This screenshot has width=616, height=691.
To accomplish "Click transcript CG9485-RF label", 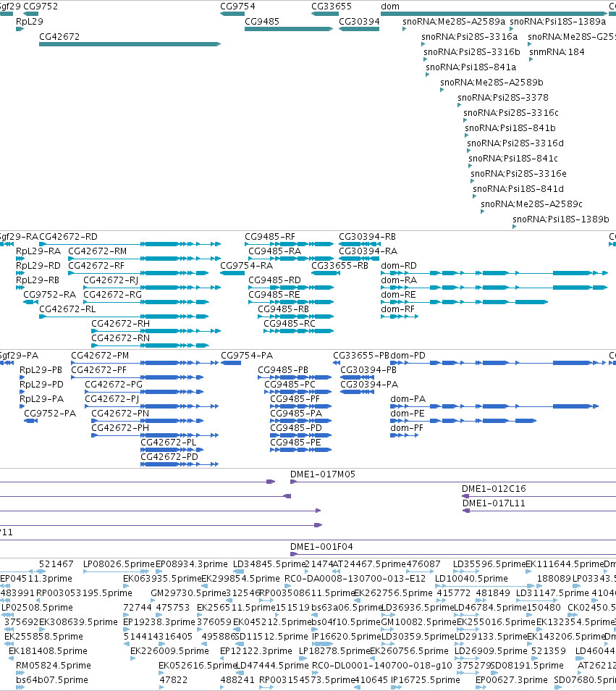I will click(x=270, y=237).
